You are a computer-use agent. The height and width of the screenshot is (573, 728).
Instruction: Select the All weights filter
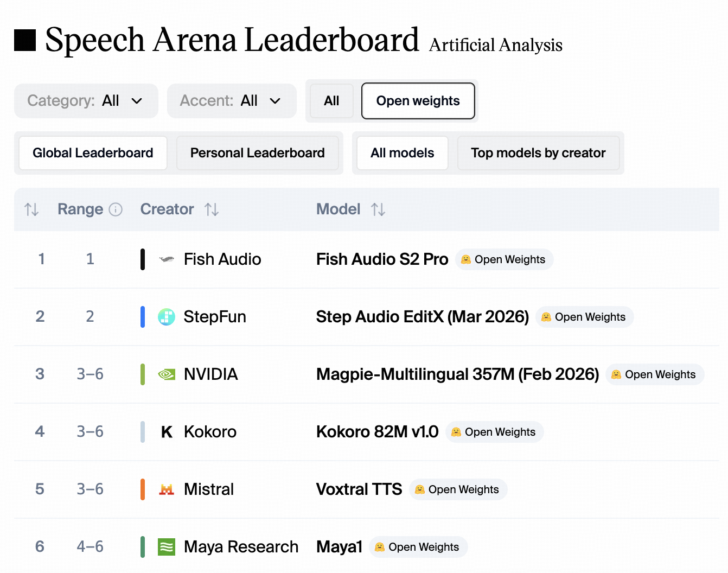(x=331, y=101)
